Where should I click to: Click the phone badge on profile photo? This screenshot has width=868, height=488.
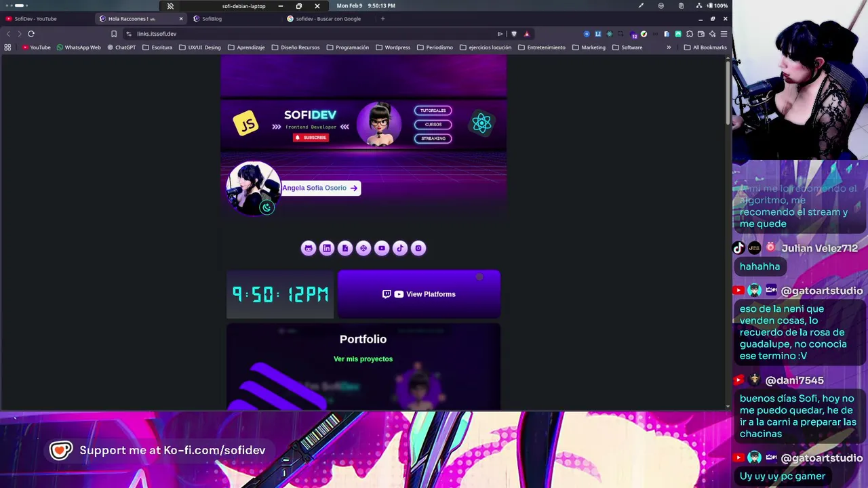267,208
